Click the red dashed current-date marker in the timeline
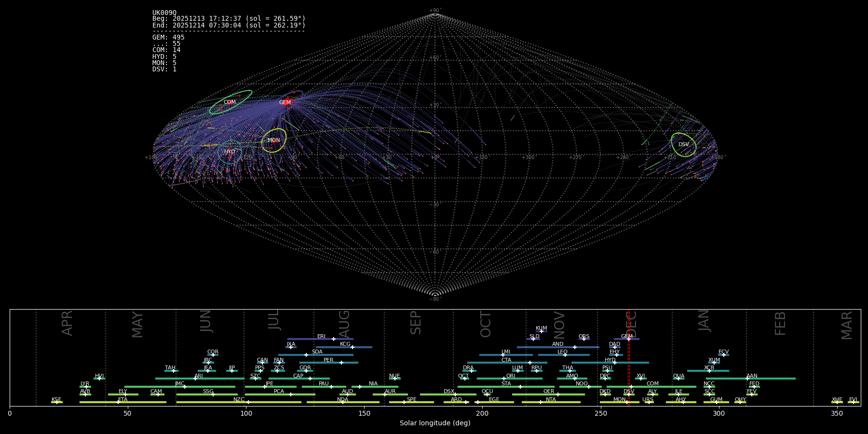The width and height of the screenshot is (868, 434). 628,357
